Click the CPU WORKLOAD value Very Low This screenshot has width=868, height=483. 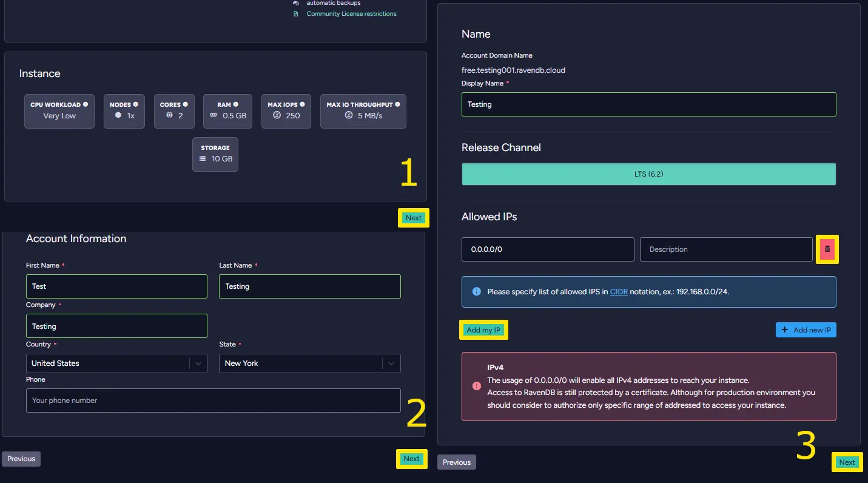[59, 116]
